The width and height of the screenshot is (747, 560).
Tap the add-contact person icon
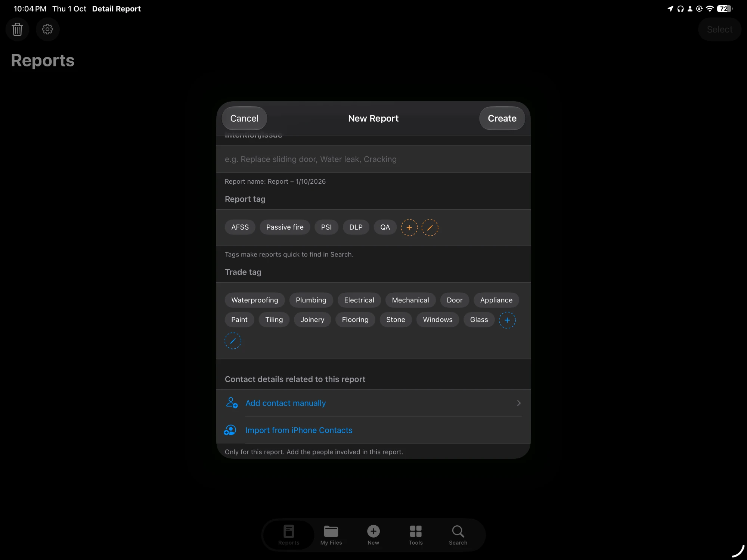click(x=232, y=403)
